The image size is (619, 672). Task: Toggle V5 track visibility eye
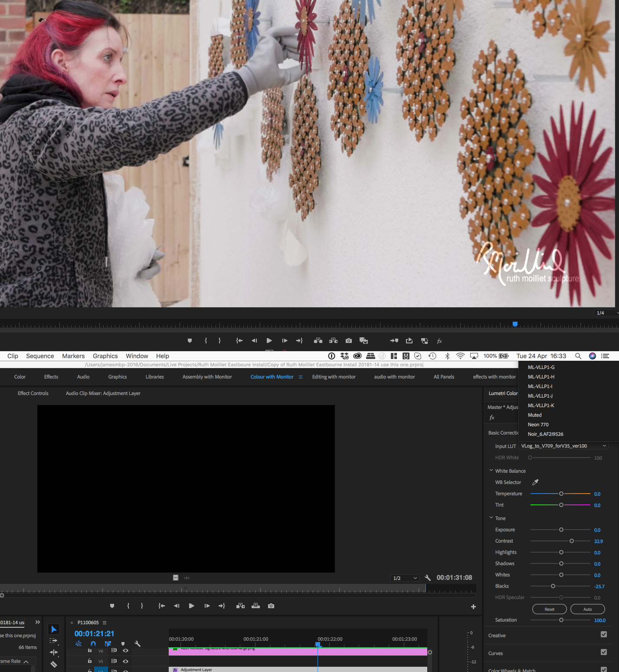(x=125, y=661)
